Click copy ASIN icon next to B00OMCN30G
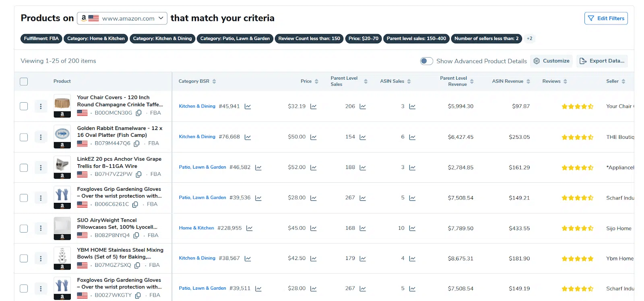Screen dimensions: 644x301 [x=138, y=113]
